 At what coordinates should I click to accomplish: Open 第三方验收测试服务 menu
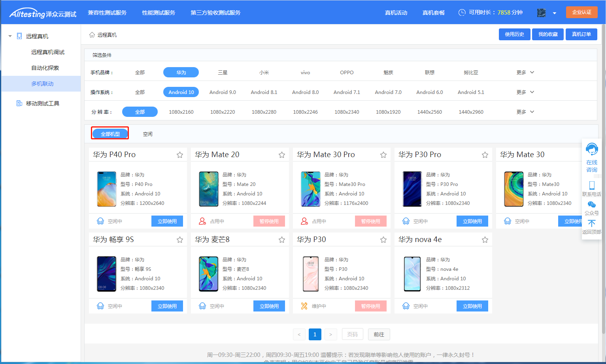tap(215, 13)
